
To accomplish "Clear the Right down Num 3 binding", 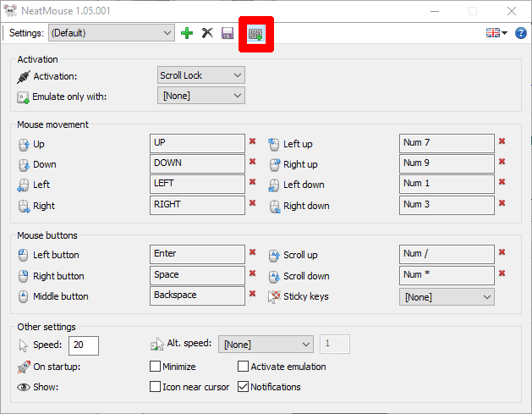I will 502,203.
